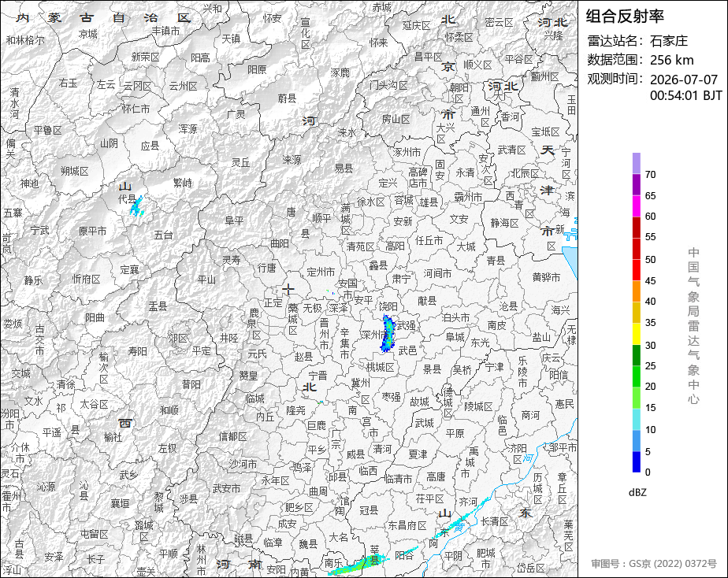Click the 原平市 map label
The height and width of the screenshot is (578, 728).
(92, 231)
